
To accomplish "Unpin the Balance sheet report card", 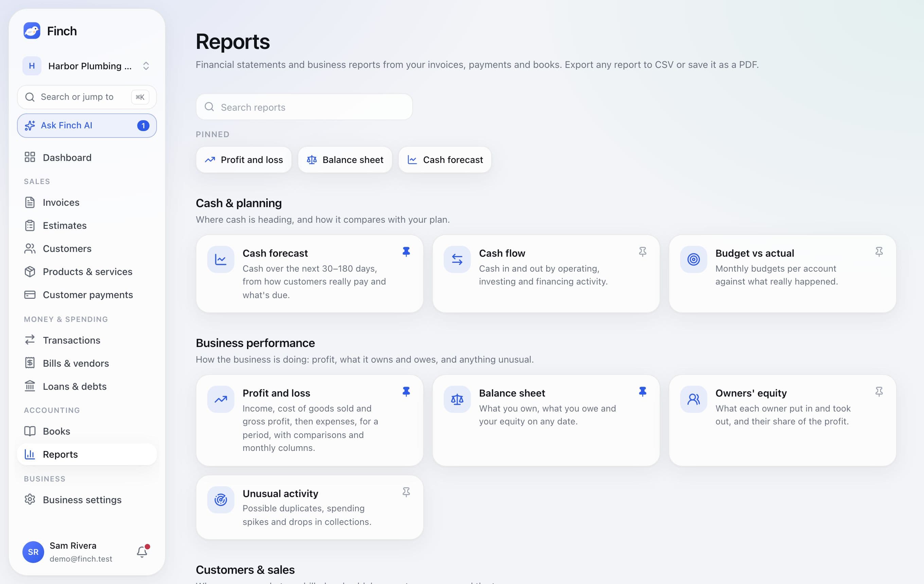I will (x=642, y=392).
